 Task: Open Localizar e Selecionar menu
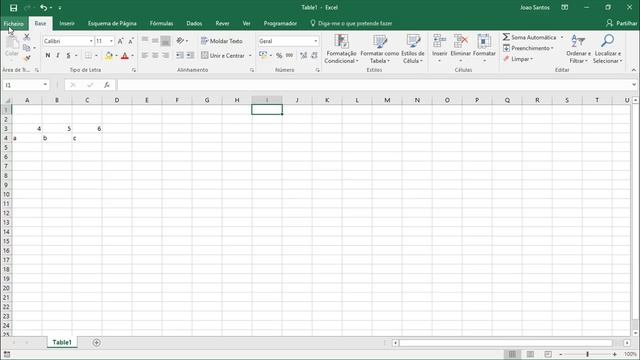(607, 49)
